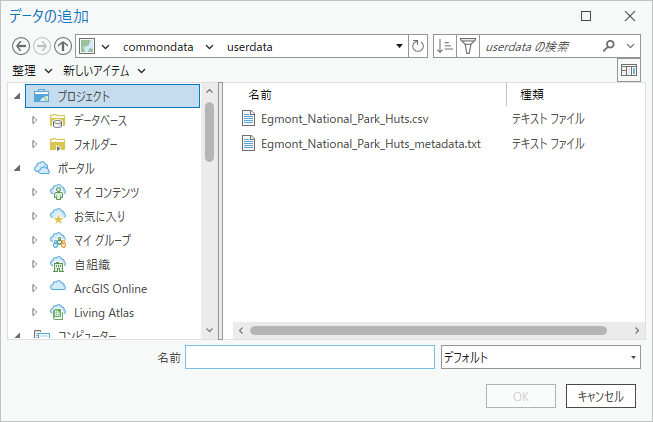
Task: Click the filter funnel icon
Action: click(x=467, y=46)
